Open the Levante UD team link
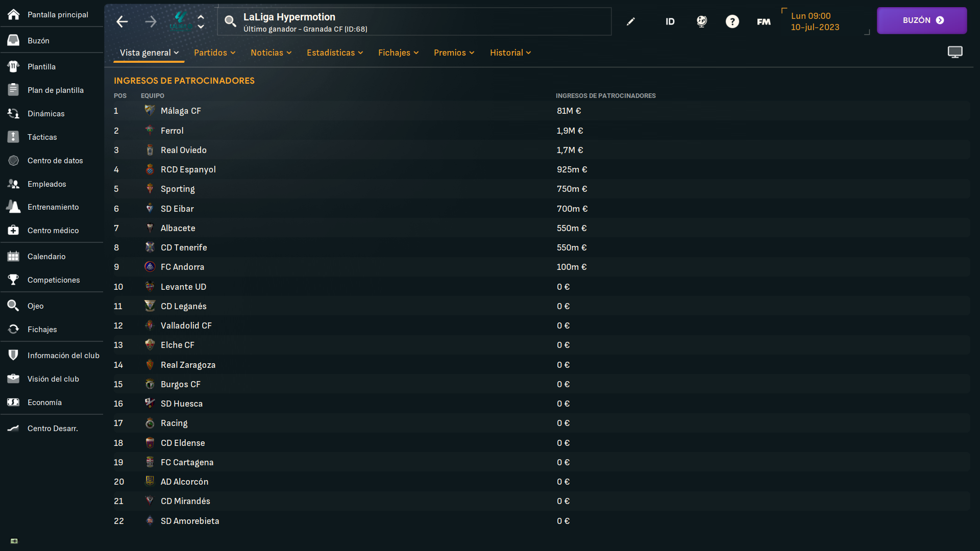The width and height of the screenshot is (980, 551). [183, 287]
